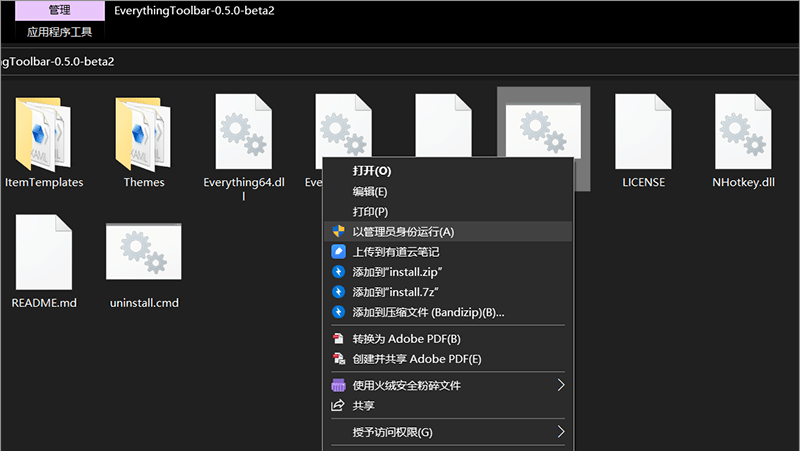Click the LICENSE file name
Image resolution: width=800 pixels, height=469 pixels.
643,182
